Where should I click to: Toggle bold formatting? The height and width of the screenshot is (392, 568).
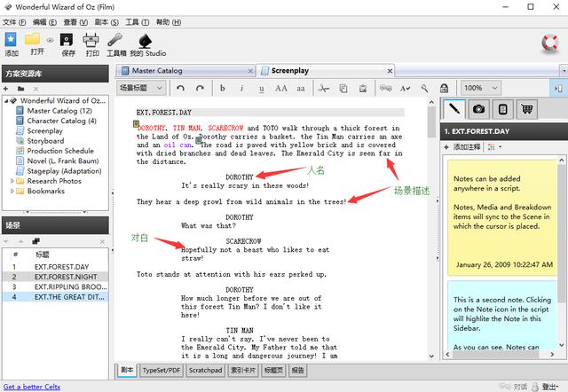(223, 88)
